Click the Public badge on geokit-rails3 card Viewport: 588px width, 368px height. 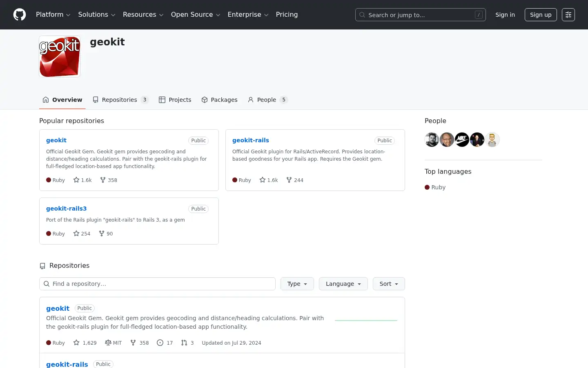click(x=198, y=209)
